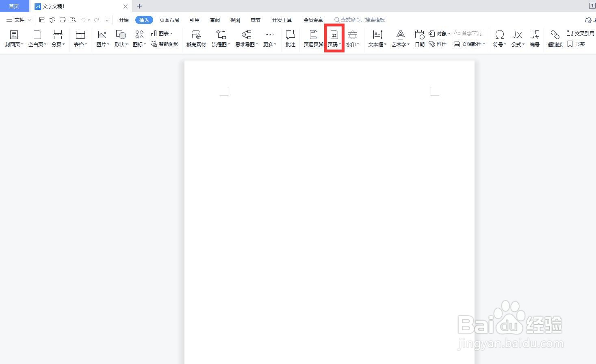
Task: Click the Redo arrow icon
Action: coord(96,19)
